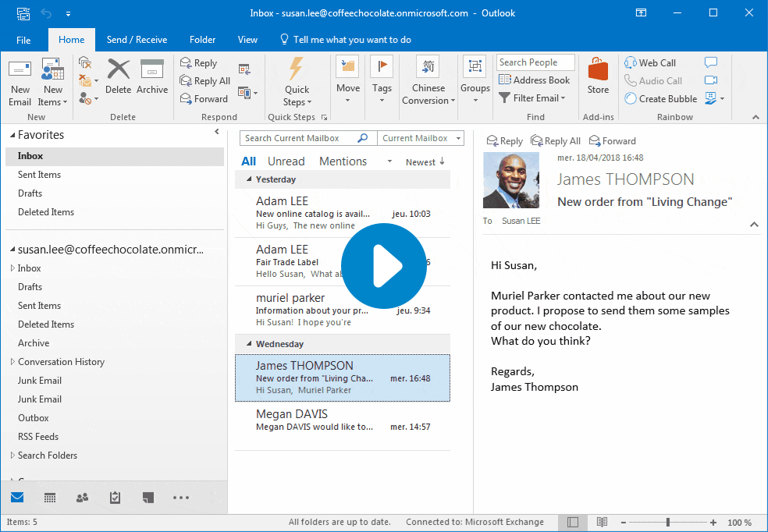Open Notes from the navigation bar

(x=148, y=498)
